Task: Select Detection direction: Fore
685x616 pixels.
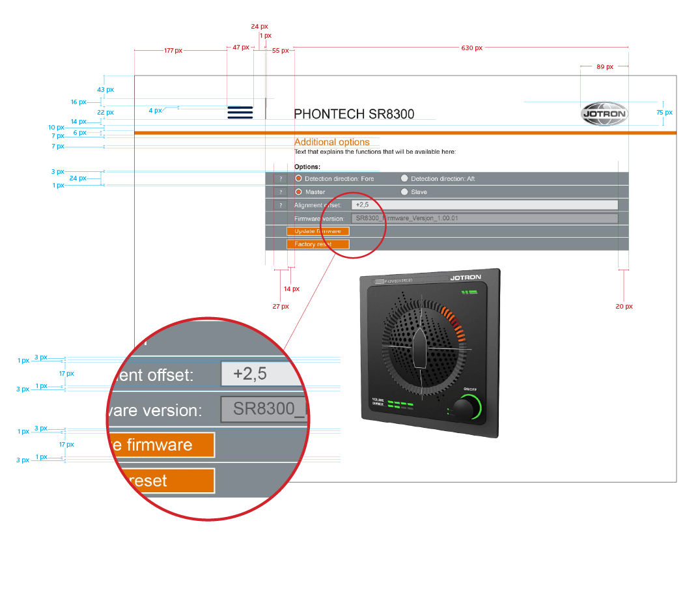Action: point(299,178)
